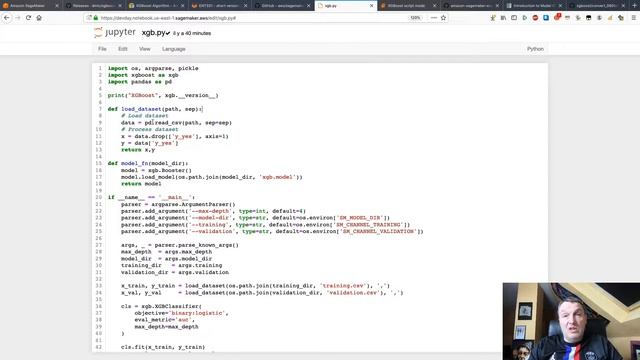Go back using the browser back arrow
This screenshot has height=360, width=640.
[7, 18]
